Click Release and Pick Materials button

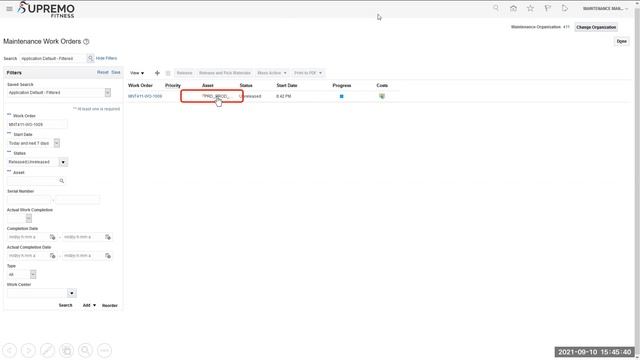[x=225, y=73]
